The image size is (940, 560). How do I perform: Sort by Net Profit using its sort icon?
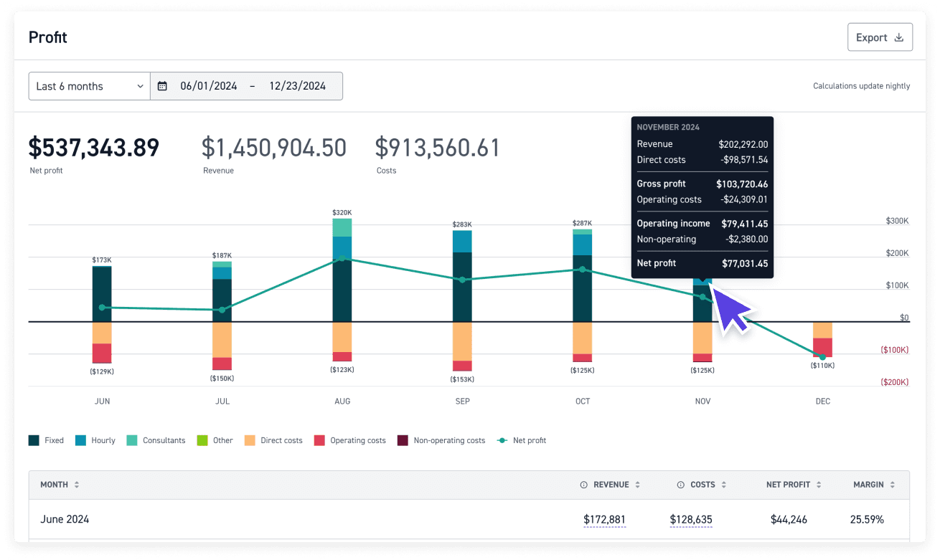(820, 484)
